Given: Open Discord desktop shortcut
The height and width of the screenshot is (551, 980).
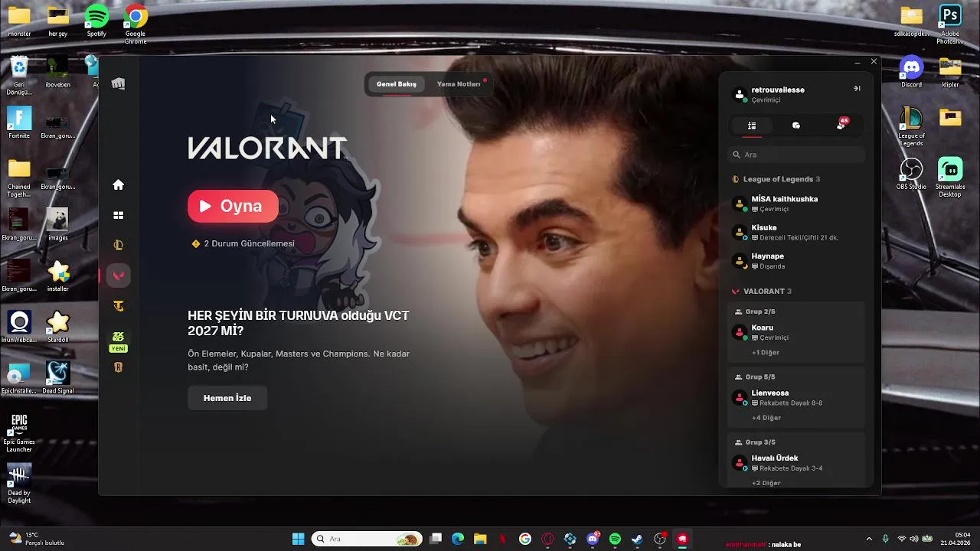Looking at the screenshot, I should click(911, 71).
